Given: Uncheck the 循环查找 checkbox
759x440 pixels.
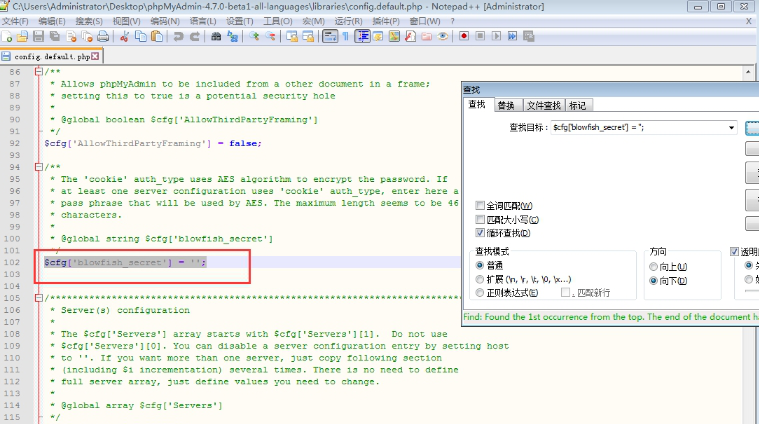Looking at the screenshot, I should pyautogui.click(x=480, y=233).
